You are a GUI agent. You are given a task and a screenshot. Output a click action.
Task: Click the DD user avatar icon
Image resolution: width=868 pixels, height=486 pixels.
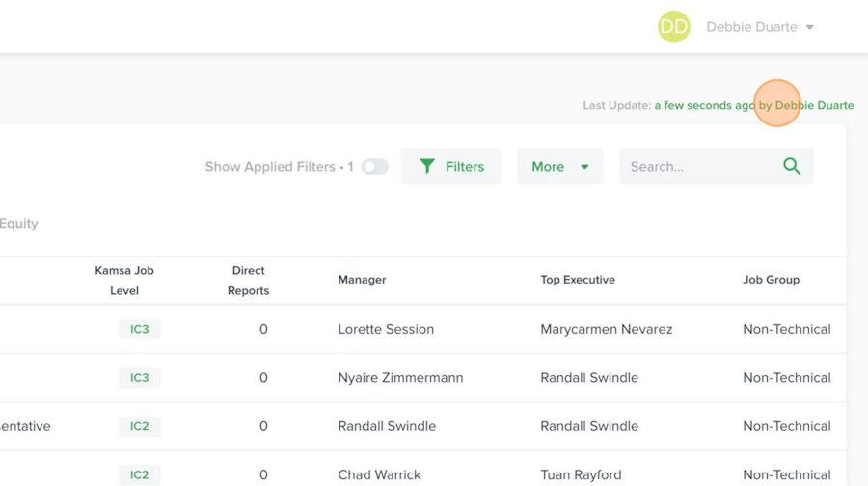point(674,27)
